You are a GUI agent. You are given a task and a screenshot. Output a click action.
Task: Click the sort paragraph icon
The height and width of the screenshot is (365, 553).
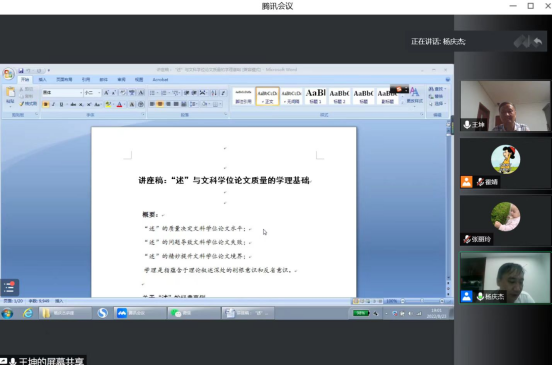214,93
